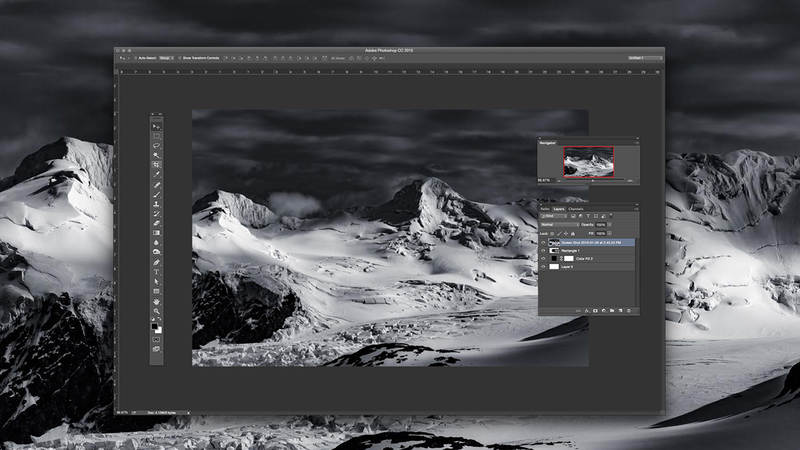The image size is (800, 450).
Task: Select the Lasso tool
Action: tap(156, 146)
